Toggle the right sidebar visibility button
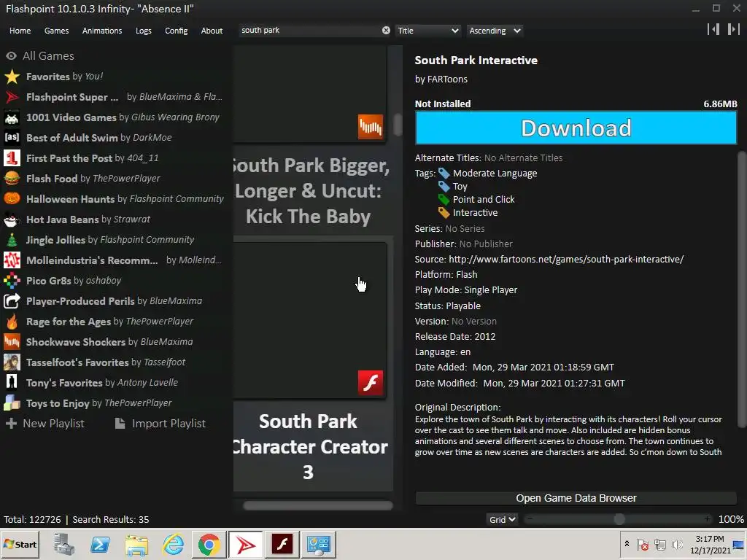Screen dimensions: 747x560 click(733, 29)
